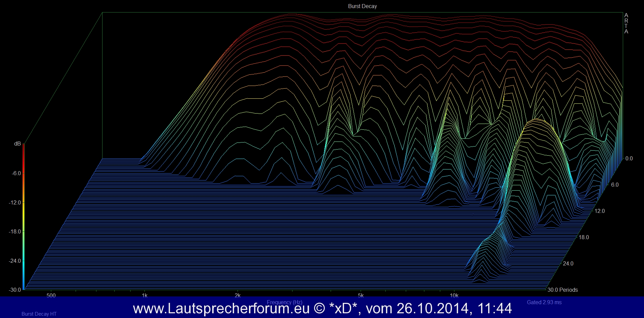
Task: Select the -24.0 dB axis label
Action: point(15,261)
